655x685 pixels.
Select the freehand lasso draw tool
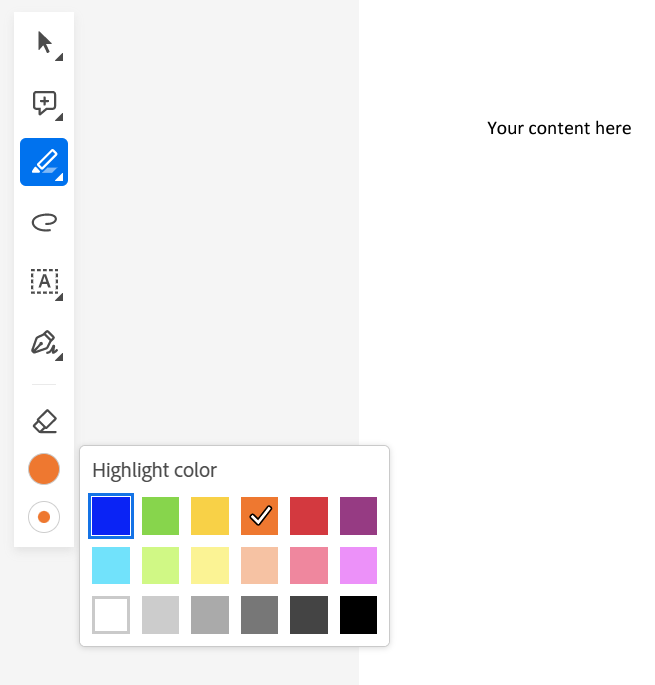coord(44,222)
